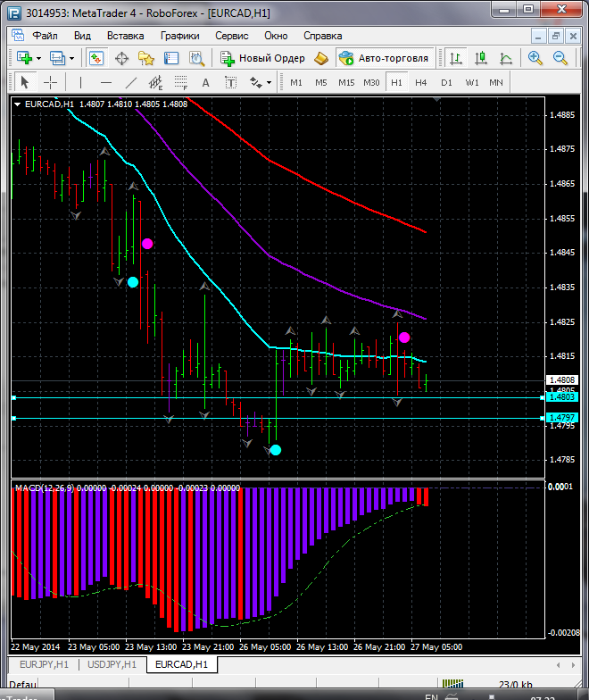The width and height of the screenshot is (589, 700).
Task: Open the arrows objects tool
Action: [x=255, y=82]
